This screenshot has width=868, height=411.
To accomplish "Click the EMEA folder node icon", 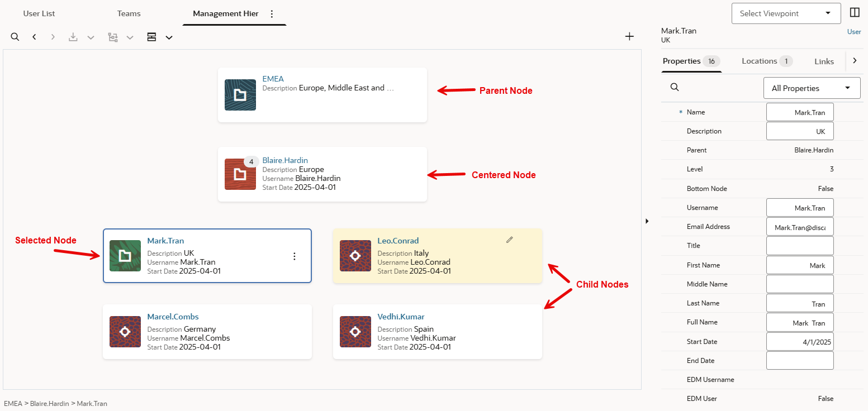I will (240, 95).
